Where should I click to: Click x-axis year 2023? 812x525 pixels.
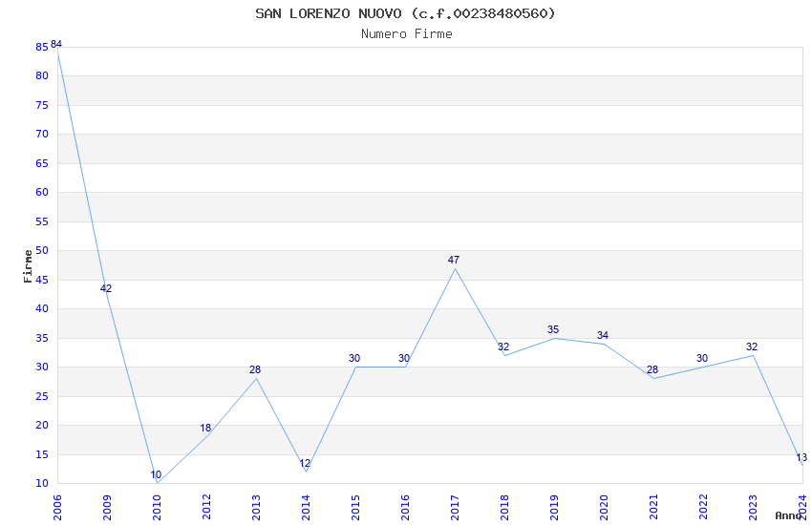coord(753,507)
